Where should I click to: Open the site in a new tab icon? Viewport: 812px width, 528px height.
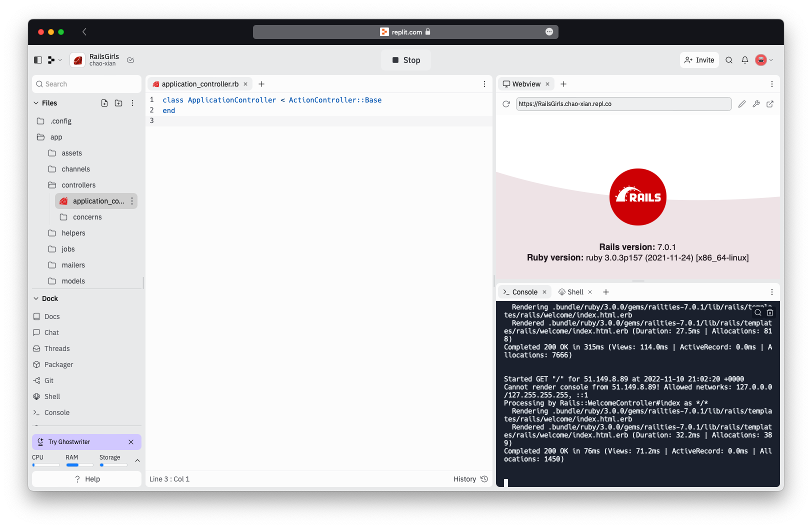coord(770,104)
